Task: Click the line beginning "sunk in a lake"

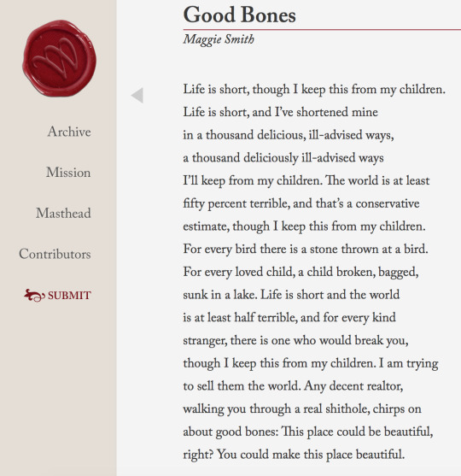Action: (x=291, y=295)
